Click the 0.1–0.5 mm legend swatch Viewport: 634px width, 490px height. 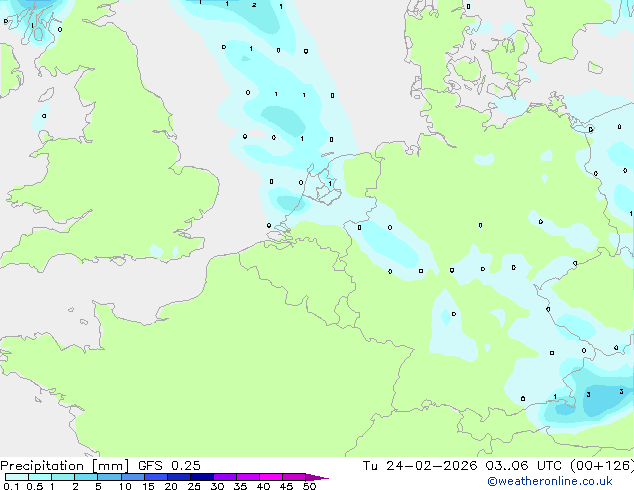point(17,477)
